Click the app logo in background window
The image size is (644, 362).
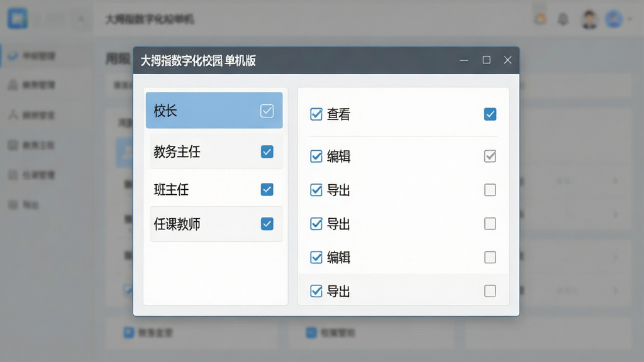[x=18, y=18]
